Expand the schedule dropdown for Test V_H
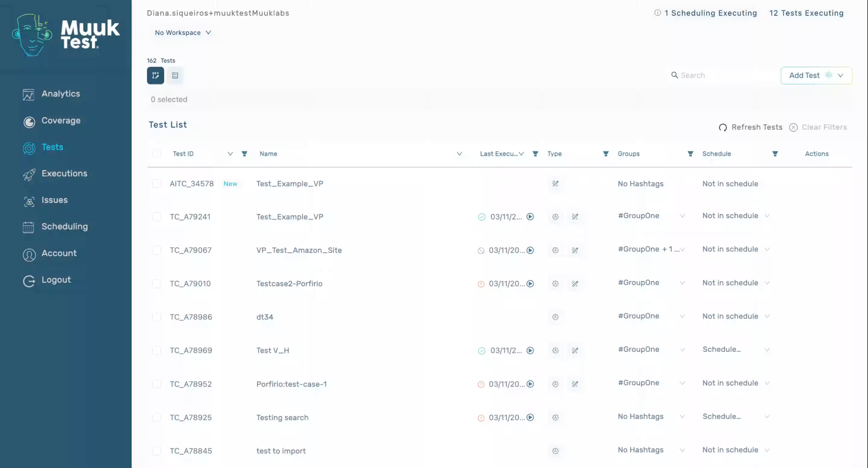This screenshot has width=868, height=468. pos(767,350)
